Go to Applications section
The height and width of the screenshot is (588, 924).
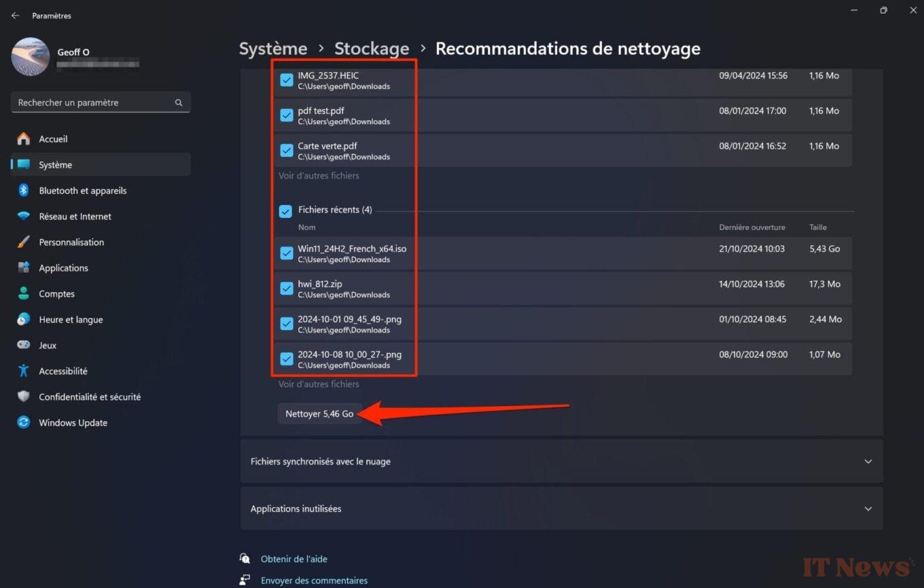pyautogui.click(x=63, y=268)
